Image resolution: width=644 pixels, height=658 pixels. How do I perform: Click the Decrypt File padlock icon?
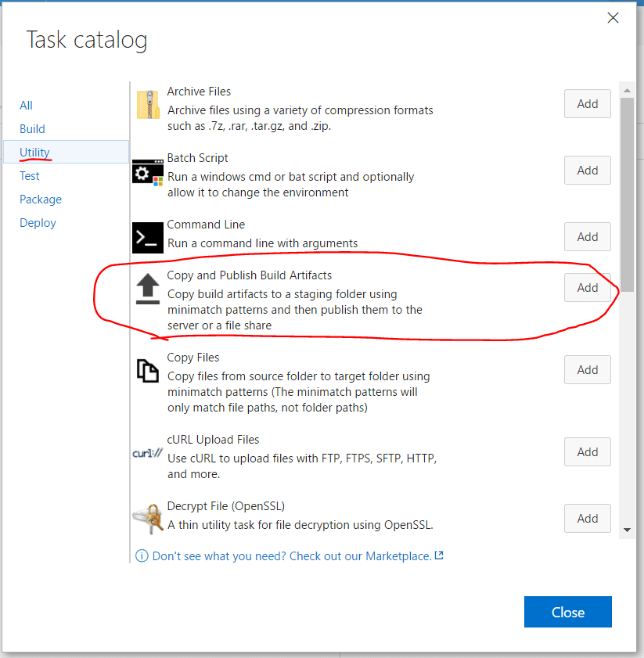(x=148, y=519)
